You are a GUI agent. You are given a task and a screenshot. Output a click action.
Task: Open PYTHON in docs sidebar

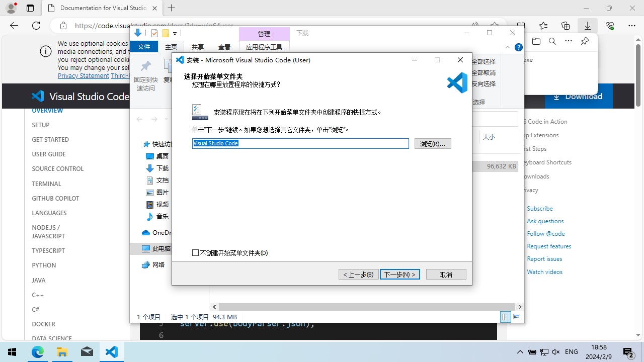click(x=44, y=265)
